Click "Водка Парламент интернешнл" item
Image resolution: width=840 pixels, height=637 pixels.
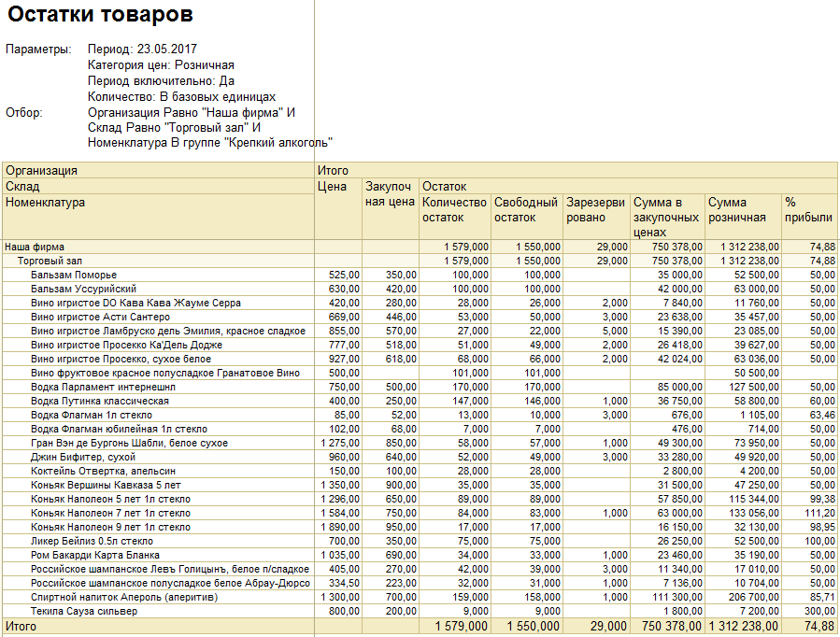pos(104,387)
